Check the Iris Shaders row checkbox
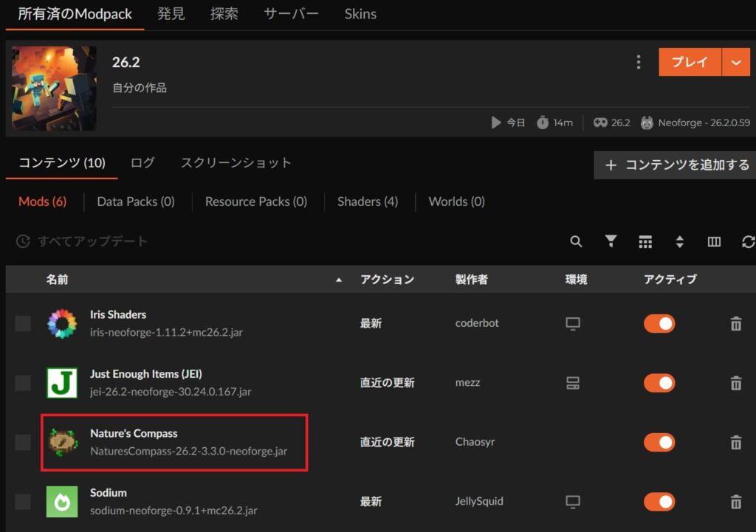Screen dimensions: 756x532 23,323
